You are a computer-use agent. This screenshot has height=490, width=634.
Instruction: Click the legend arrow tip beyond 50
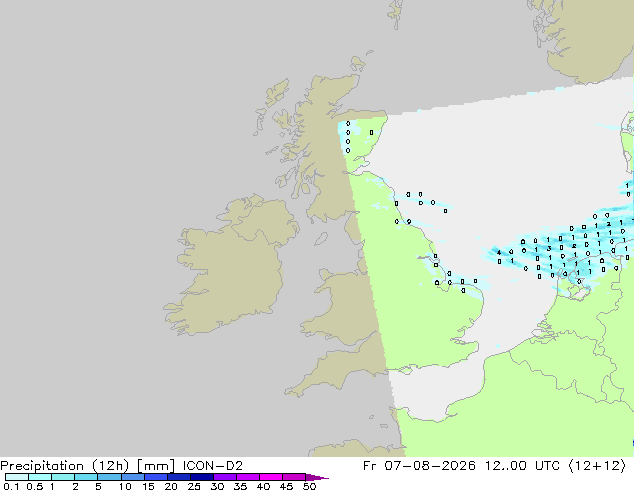click(x=317, y=477)
